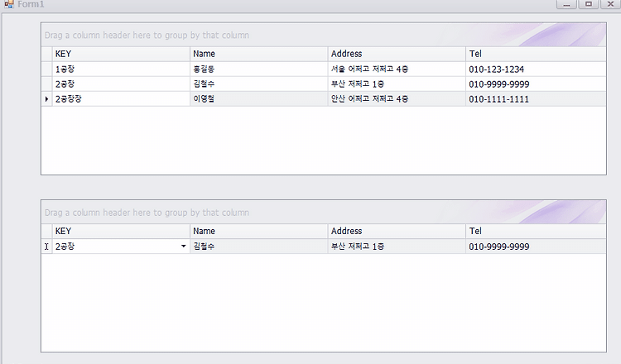Click the edit row indicator in lower grid
621x364 pixels.
(46, 247)
